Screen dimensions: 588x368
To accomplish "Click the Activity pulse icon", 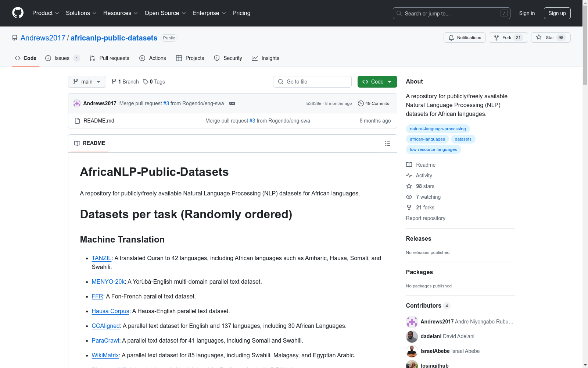I will pyautogui.click(x=409, y=176).
